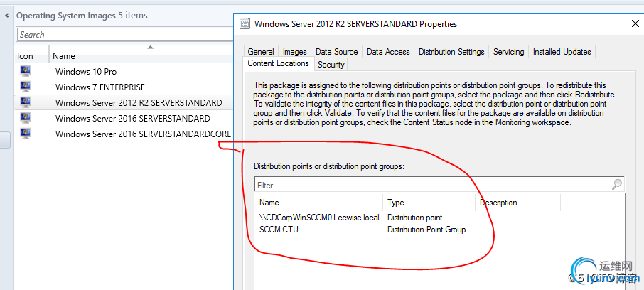Viewport: 644px width, 290px height.
Task: Select Windows Server 2016 SERVERSTANDARD name
Action: tap(133, 118)
